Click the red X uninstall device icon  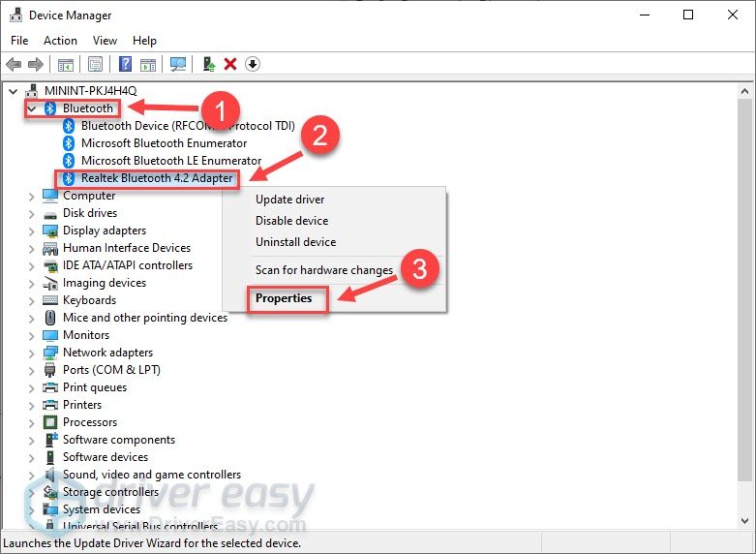[230, 64]
